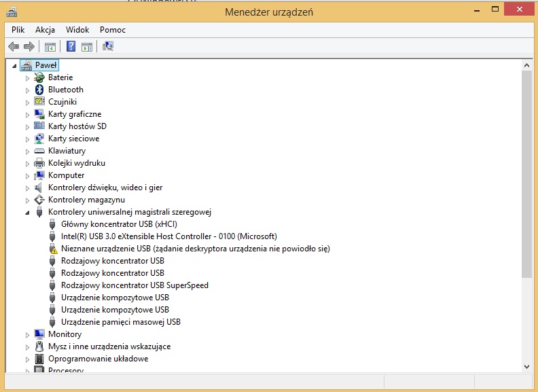Scan for hardware changes using the toolbar icon
This screenshot has width=538, height=392.
tap(108, 47)
